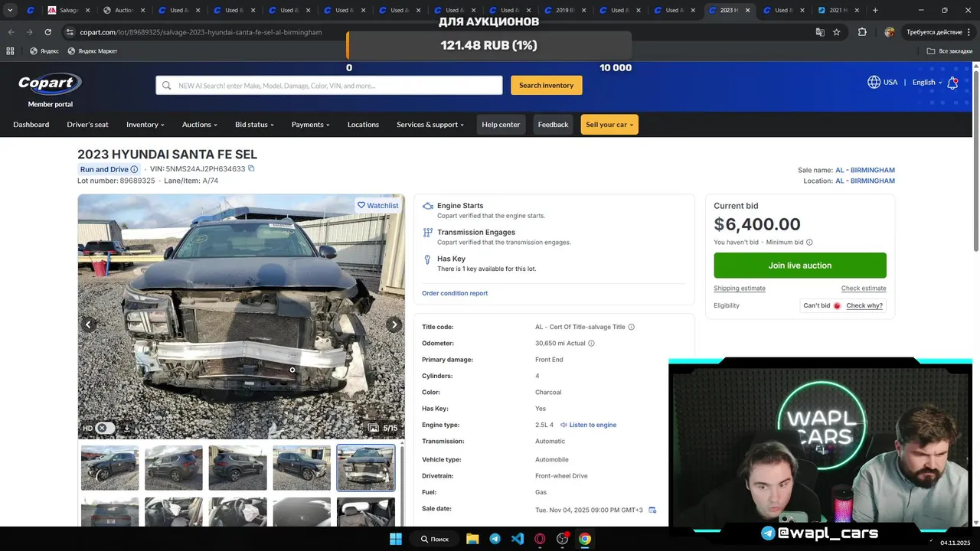The image size is (980, 551).
Task: Go to Dashboard
Action: coord(31,125)
